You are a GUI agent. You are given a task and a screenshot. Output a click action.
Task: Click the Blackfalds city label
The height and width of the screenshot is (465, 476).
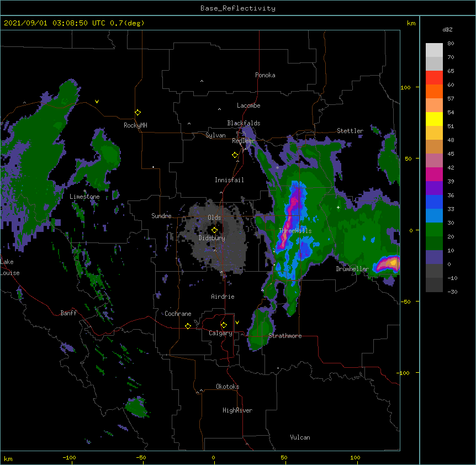(x=244, y=123)
